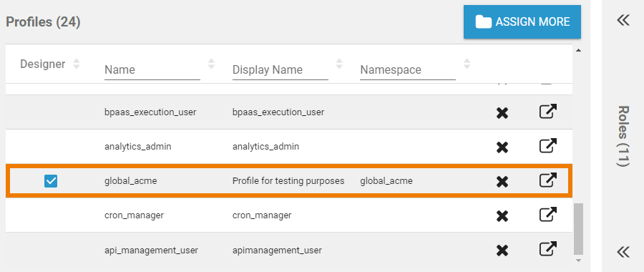The image size is (644, 272).
Task: Sort the Name column arrows
Action: (x=211, y=64)
